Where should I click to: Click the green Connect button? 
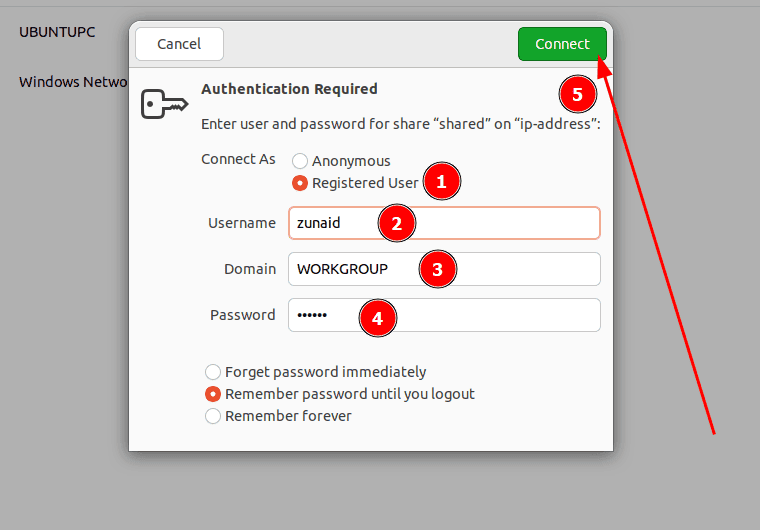tap(562, 44)
